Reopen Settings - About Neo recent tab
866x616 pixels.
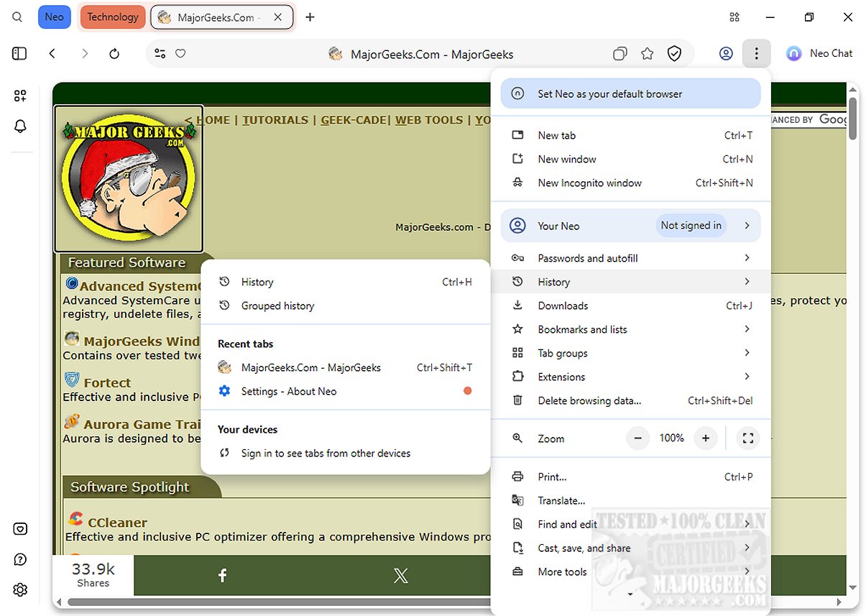coord(346,391)
